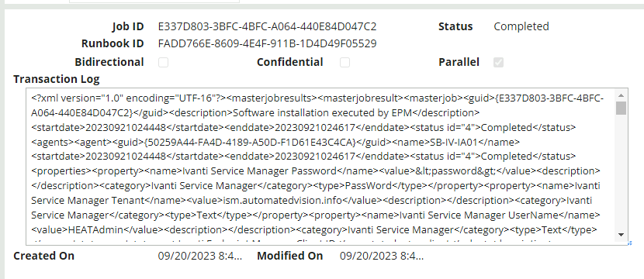Screen dimensions: 644x279
Task: Click the scrollbar track below the thumb
Action: click(x=621, y=172)
